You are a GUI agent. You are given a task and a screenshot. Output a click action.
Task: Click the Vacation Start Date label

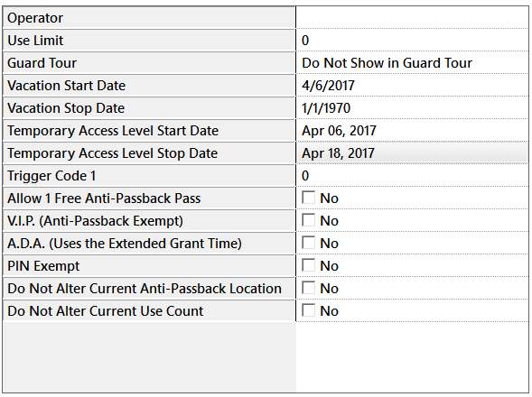click(149, 86)
